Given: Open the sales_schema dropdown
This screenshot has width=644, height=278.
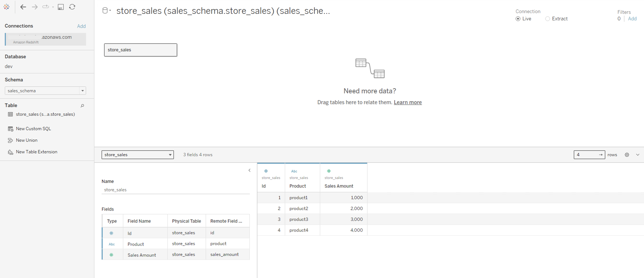Looking at the screenshot, I should [83, 91].
